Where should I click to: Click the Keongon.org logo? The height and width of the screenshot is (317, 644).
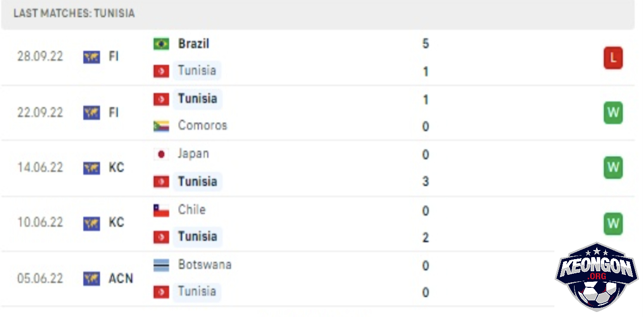point(596,276)
